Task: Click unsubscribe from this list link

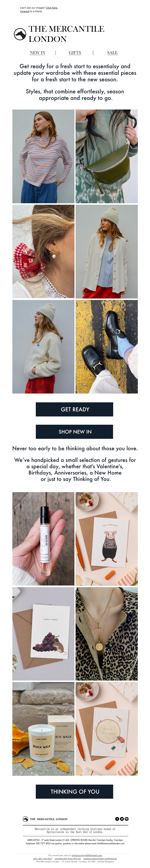Action: (68, 859)
